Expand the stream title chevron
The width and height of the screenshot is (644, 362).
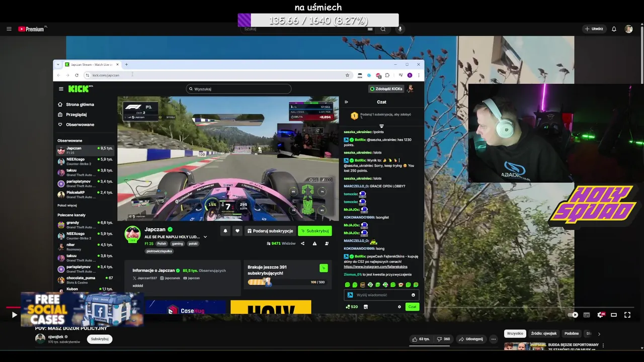coord(205,237)
